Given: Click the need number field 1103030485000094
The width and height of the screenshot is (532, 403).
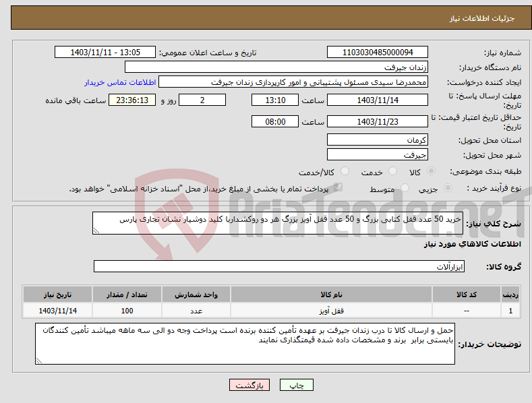Looking at the screenshot, I should click(x=378, y=53).
